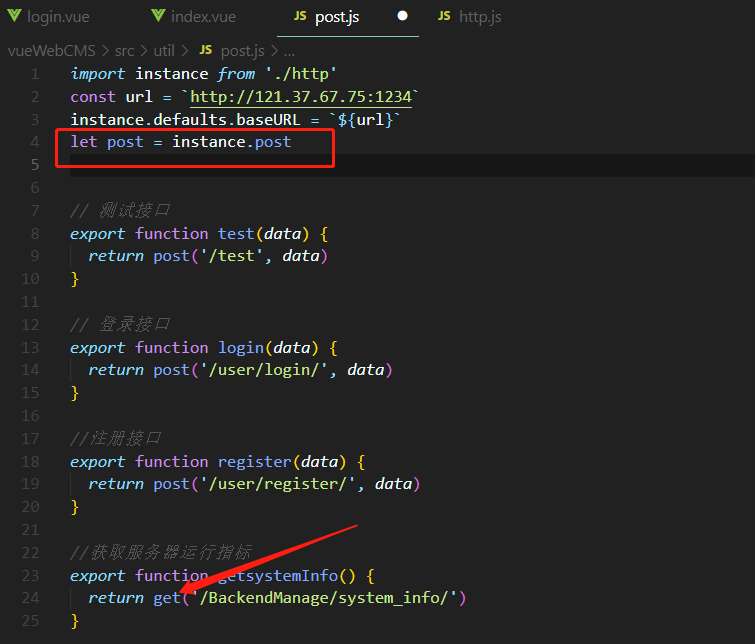This screenshot has width=755, height=644.
Task: Click 'data' parameter on line 18
Action: pos(319,461)
